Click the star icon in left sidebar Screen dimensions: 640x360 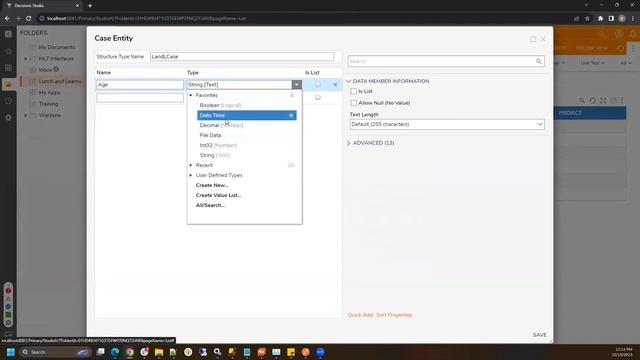click(8, 51)
